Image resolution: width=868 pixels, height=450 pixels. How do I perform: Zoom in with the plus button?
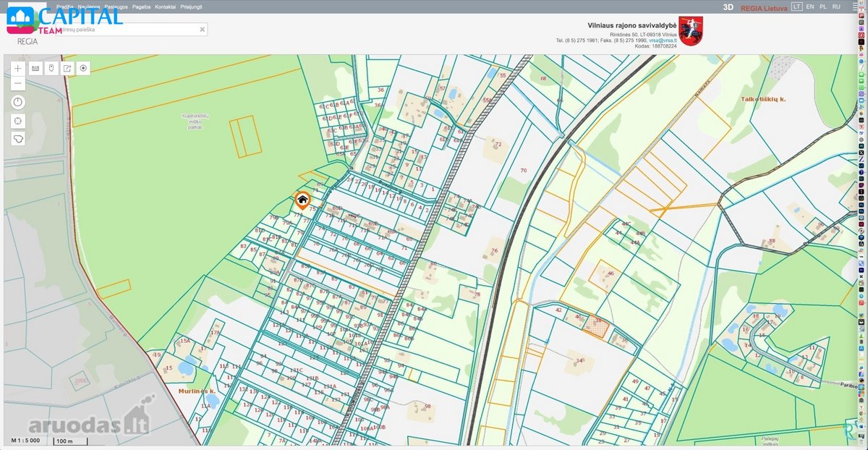click(18, 68)
